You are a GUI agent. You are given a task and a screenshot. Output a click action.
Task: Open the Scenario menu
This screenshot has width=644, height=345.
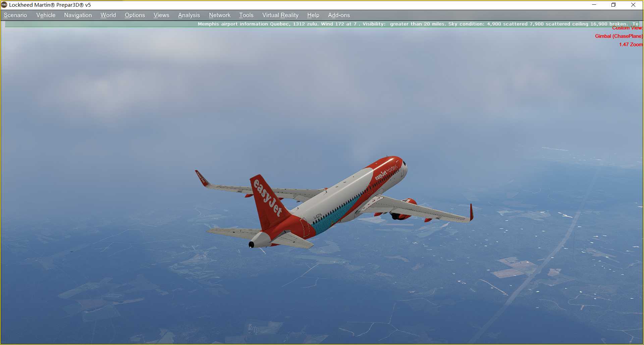[15, 15]
